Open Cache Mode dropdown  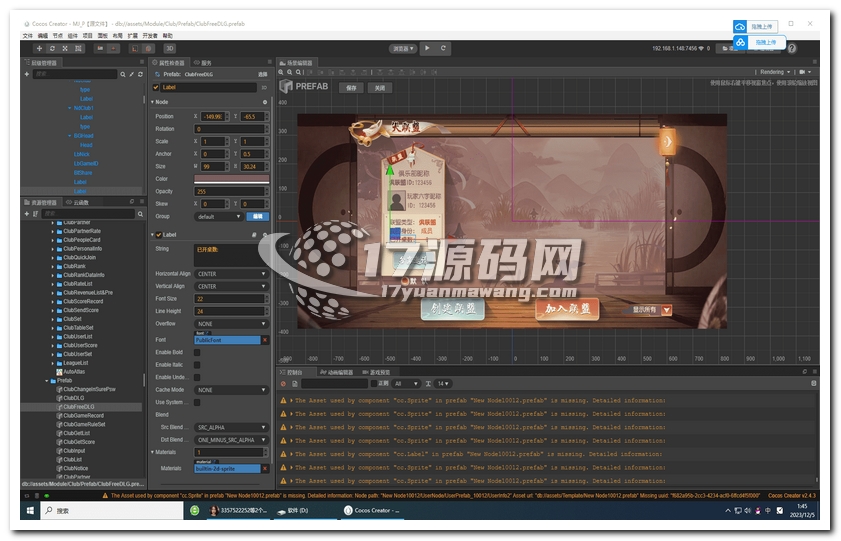(x=231, y=390)
